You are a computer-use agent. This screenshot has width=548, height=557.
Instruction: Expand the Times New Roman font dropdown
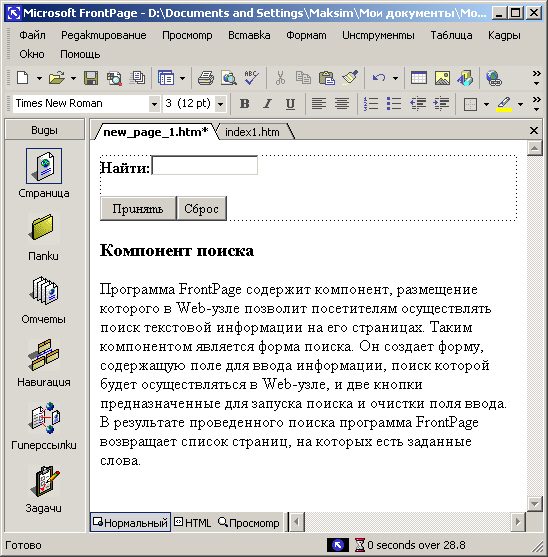pyautogui.click(x=154, y=104)
